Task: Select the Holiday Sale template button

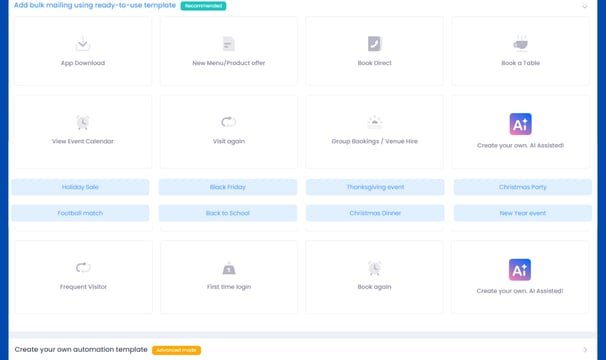Action: [80, 187]
